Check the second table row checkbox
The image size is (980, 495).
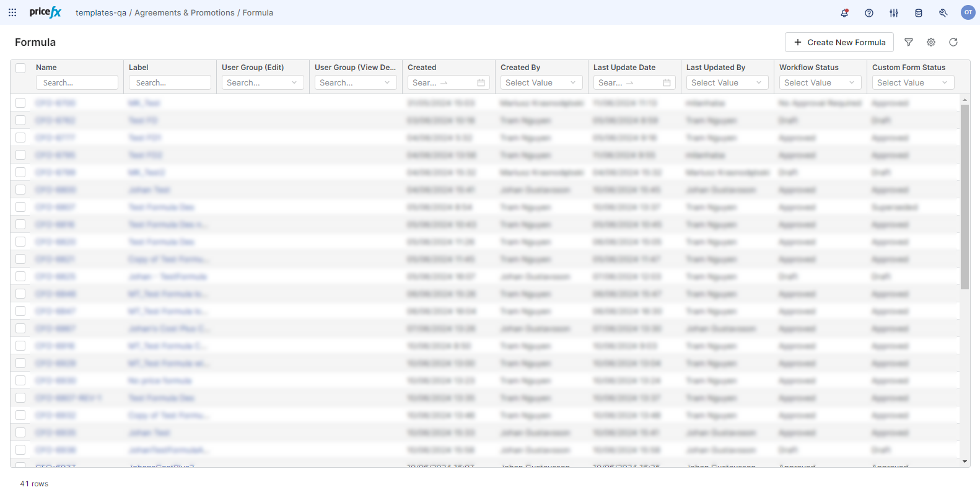[20, 120]
